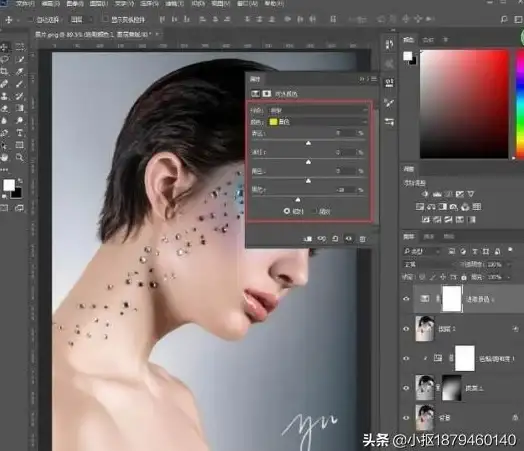Collapse Properties panel with double-arrow icon
Screen dimensions: 524x451
362,79
